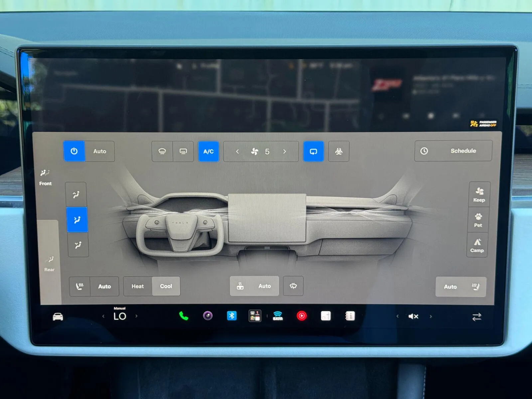Decrease fan speed with left chevron
532x399 pixels.
tap(237, 152)
